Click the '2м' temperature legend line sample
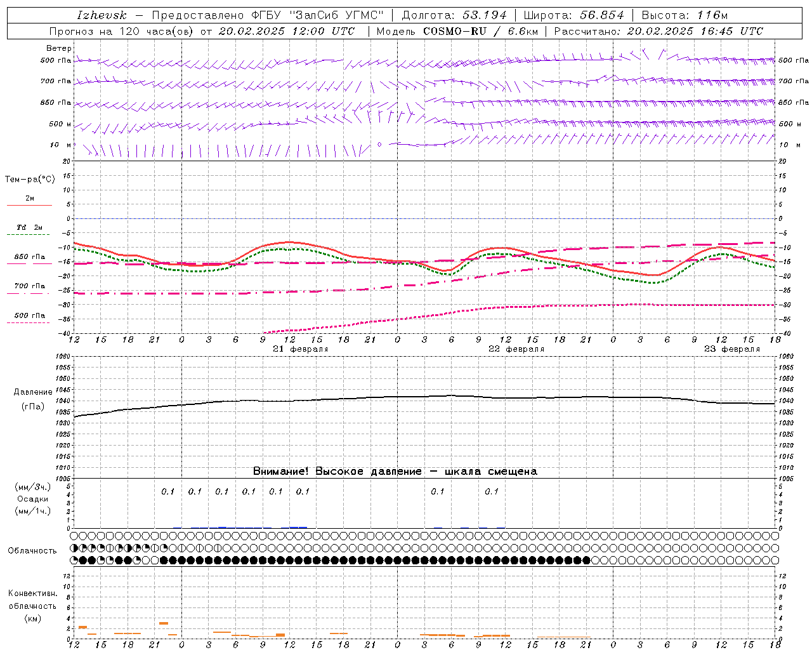The height and width of the screenshot is (650, 812). tap(29, 205)
